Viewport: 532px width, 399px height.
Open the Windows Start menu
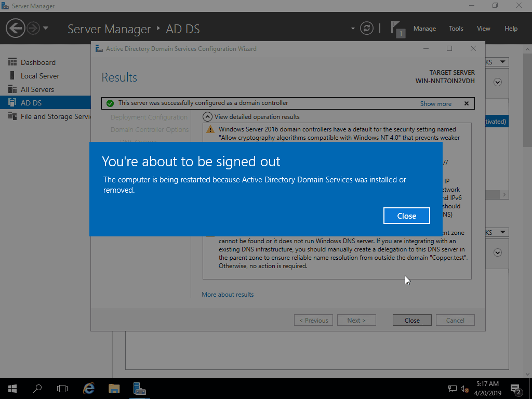pos(12,389)
